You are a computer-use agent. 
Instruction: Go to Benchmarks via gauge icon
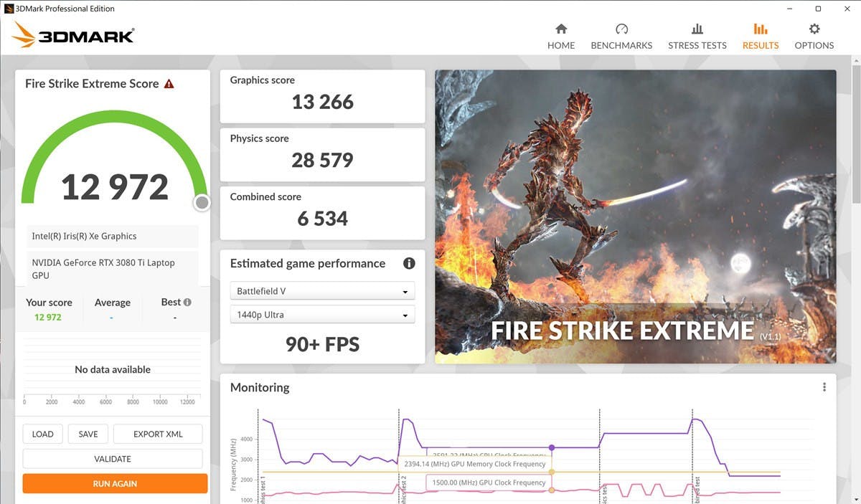[621, 29]
